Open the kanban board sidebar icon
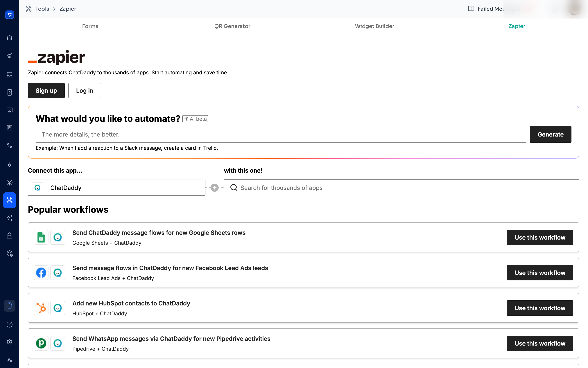The image size is (588, 368). pyautogui.click(x=10, y=128)
